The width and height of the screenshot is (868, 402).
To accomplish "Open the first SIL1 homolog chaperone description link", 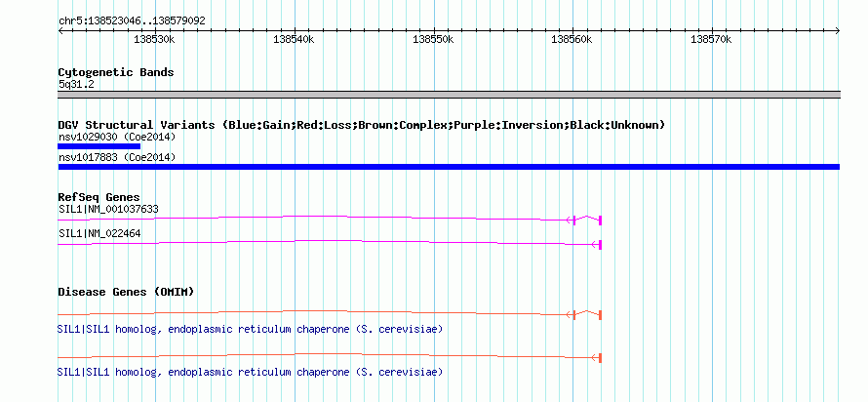I will click(x=251, y=330).
